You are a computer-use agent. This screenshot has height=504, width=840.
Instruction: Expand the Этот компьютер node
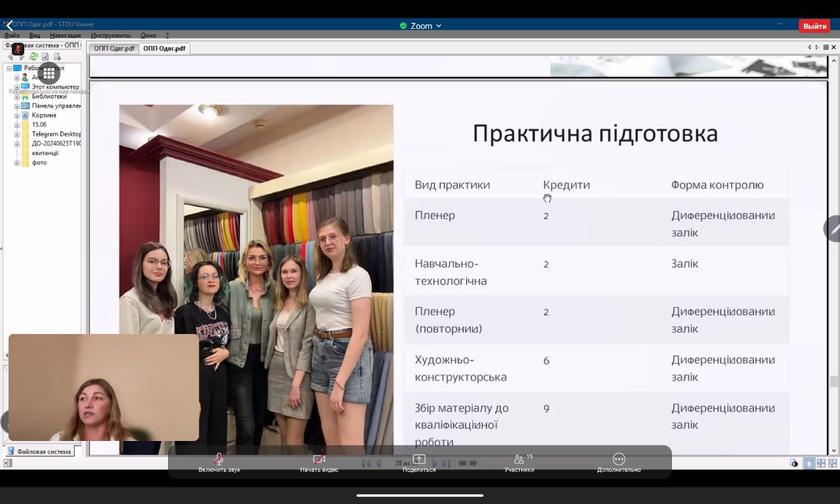point(17,87)
